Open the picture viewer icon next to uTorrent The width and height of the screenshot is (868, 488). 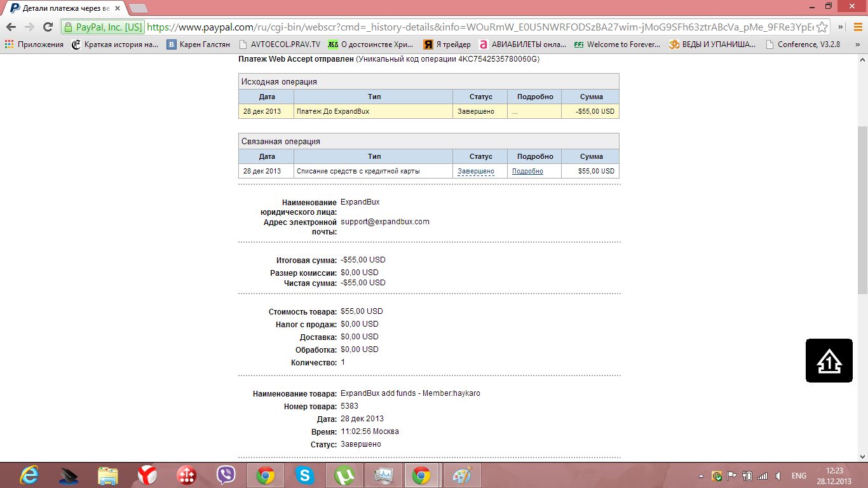(384, 475)
